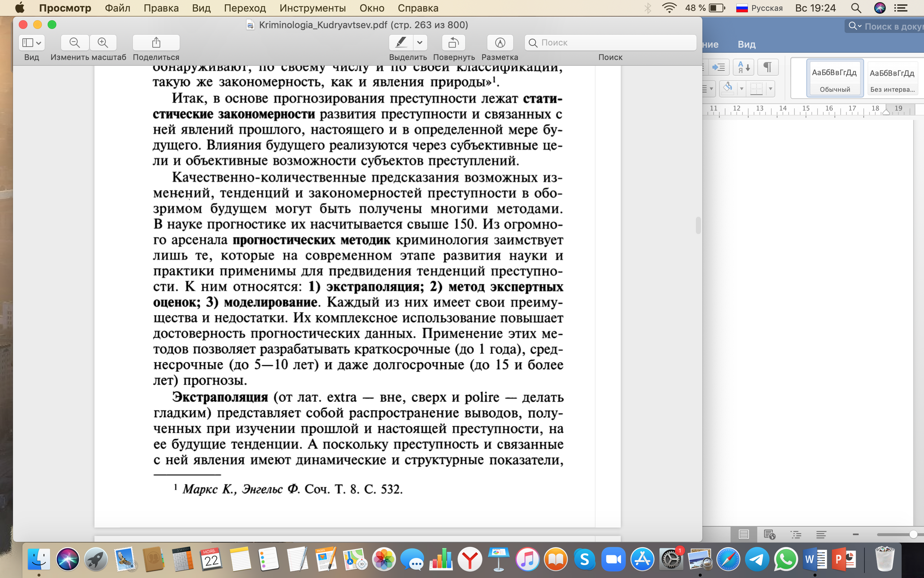Click the battery status icon
This screenshot has height=578, width=924.
pos(717,8)
